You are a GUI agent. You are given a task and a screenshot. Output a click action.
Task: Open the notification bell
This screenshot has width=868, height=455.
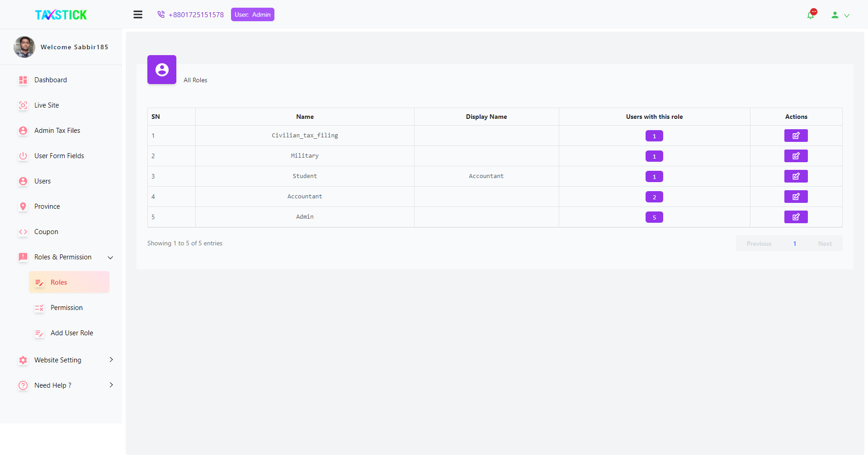click(x=811, y=15)
